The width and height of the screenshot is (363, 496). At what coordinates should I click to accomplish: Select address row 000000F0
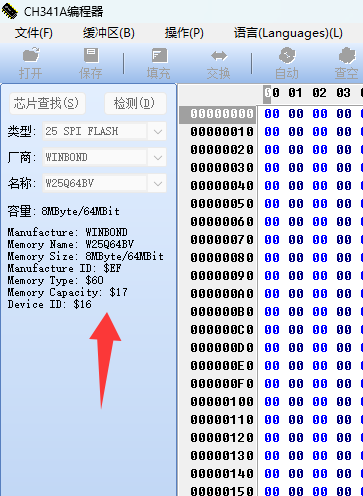(x=222, y=384)
